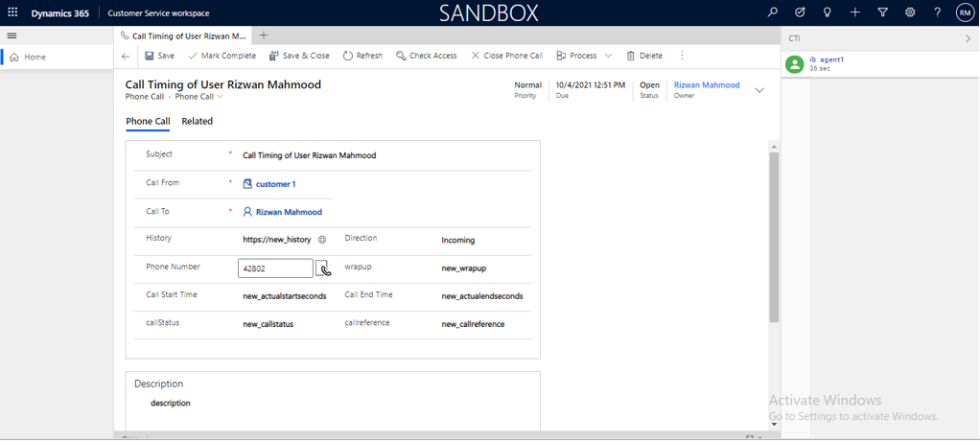Add a new session tab with plus
This screenshot has height=443, width=980.
263,35
